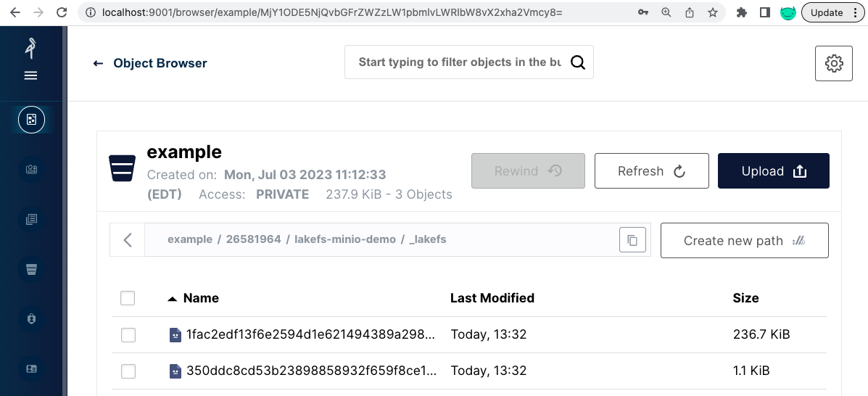
Task: Bookmark this page with star icon
Action: 713,12
